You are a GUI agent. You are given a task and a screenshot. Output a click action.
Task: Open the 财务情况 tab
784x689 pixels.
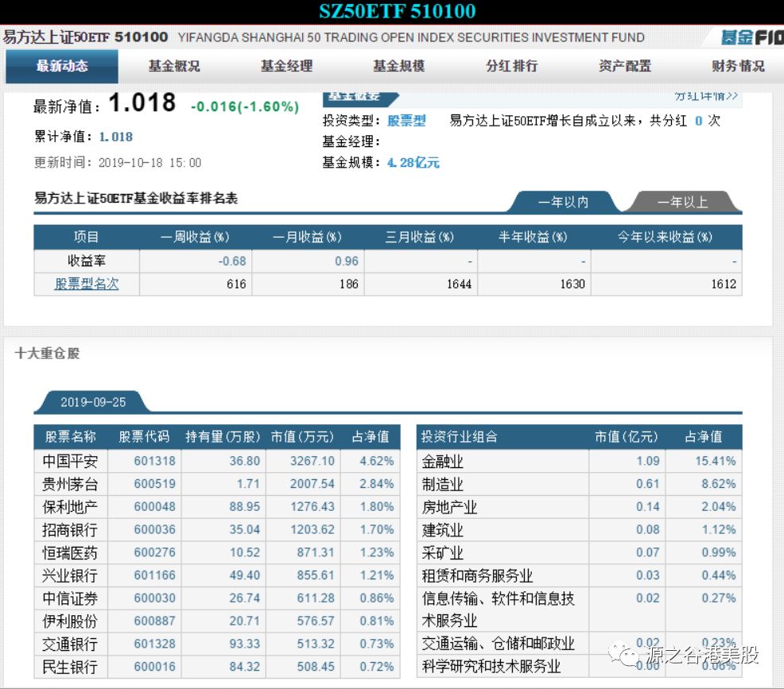click(738, 66)
